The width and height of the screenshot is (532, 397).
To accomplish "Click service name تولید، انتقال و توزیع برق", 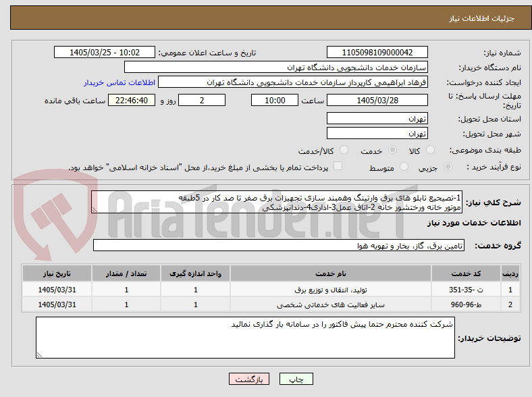I will (331, 290).
